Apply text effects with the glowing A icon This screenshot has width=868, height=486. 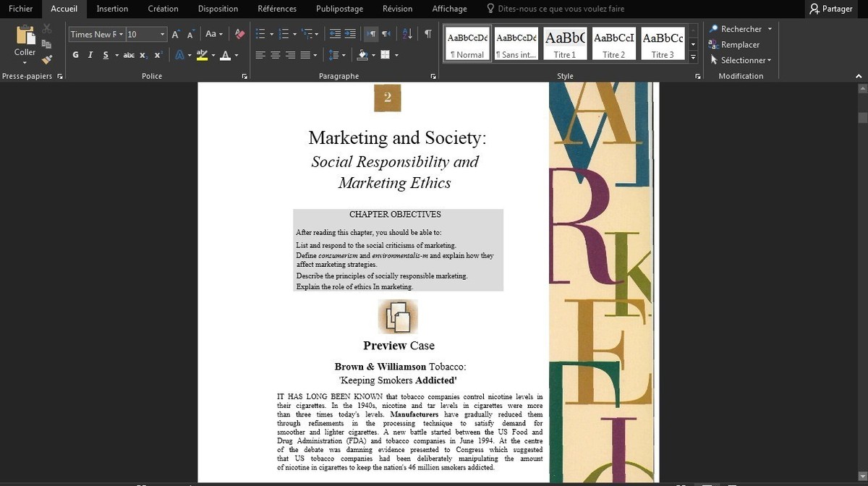coord(179,56)
